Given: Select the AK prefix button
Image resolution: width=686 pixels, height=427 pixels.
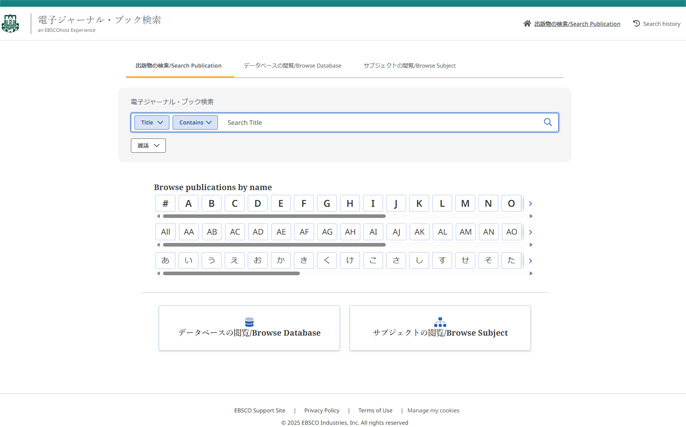Looking at the screenshot, I should (419, 232).
